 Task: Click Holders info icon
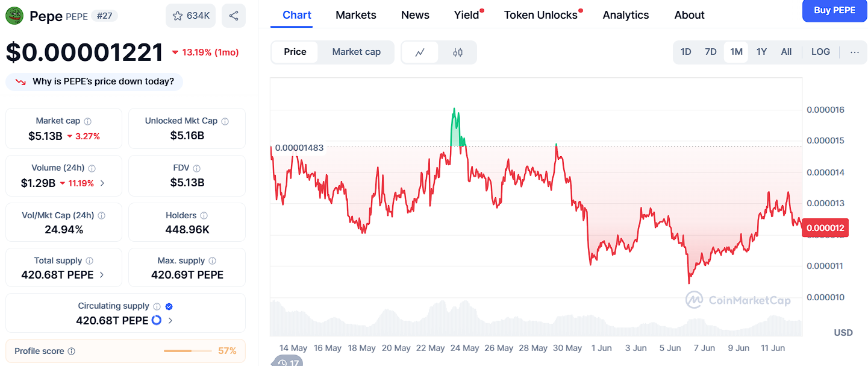pos(204,216)
